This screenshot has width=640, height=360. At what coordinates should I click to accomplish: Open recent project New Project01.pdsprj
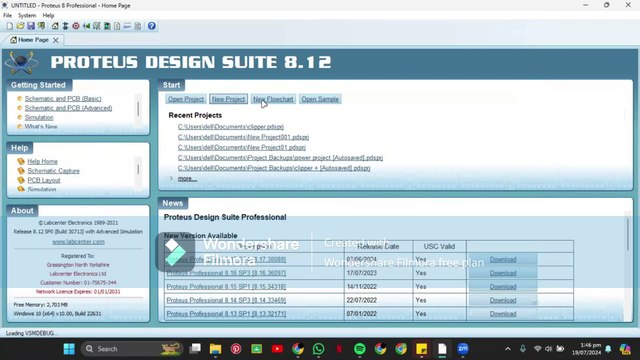[x=242, y=147]
